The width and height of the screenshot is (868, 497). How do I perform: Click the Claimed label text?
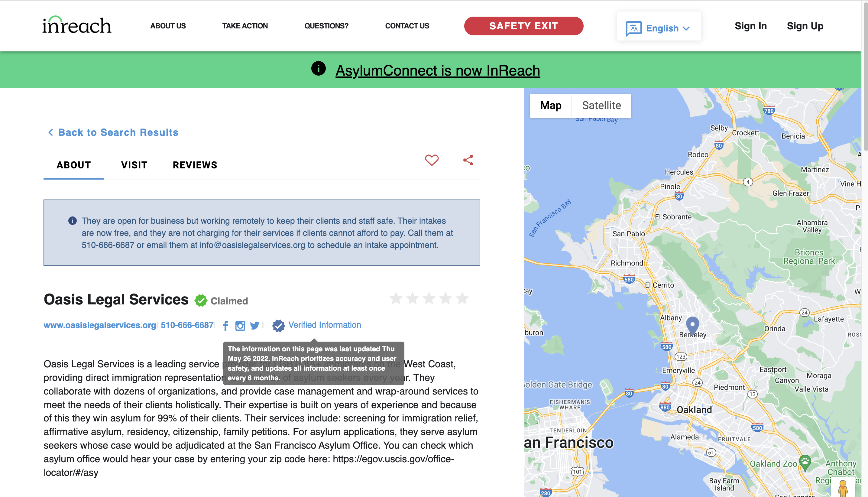(x=229, y=301)
